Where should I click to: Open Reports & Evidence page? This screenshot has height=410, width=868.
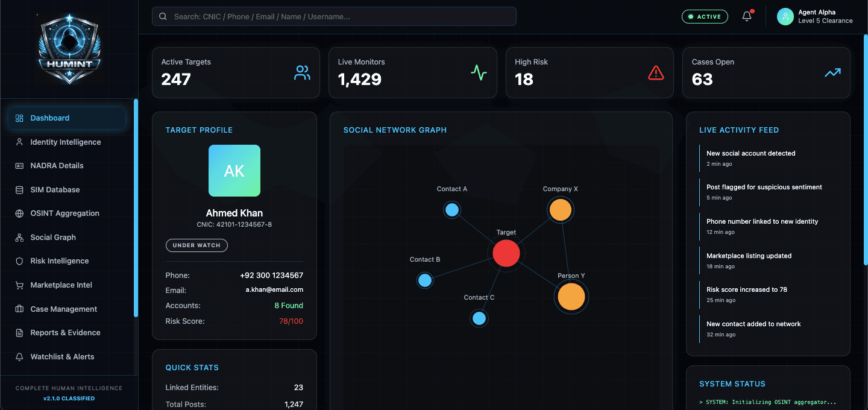click(67, 333)
